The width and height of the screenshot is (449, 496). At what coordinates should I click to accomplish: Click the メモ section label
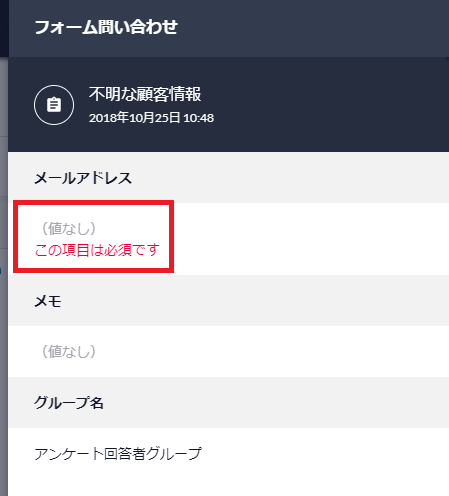coord(48,301)
